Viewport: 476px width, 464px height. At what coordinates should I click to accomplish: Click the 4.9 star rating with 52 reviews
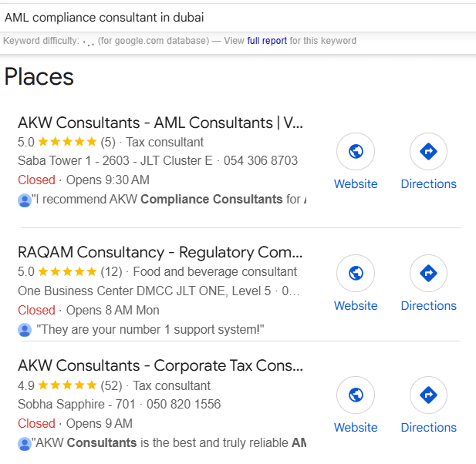(x=70, y=385)
